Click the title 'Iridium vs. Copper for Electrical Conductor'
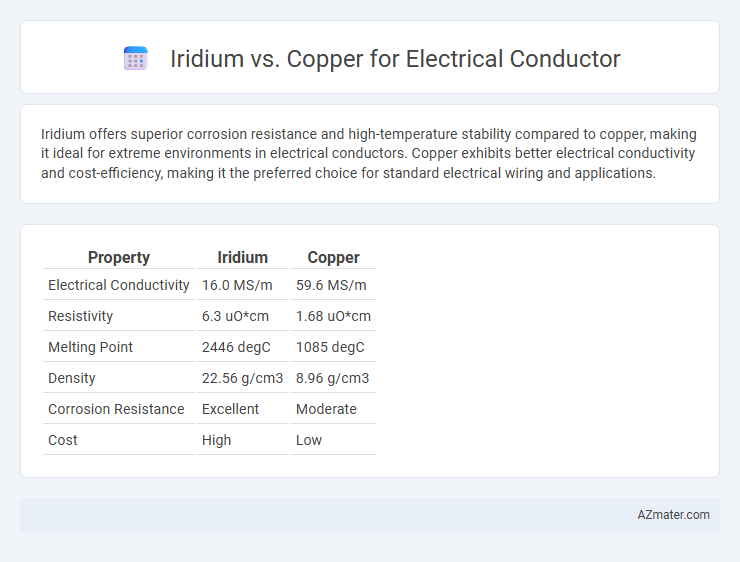The image size is (740, 562). click(x=395, y=59)
